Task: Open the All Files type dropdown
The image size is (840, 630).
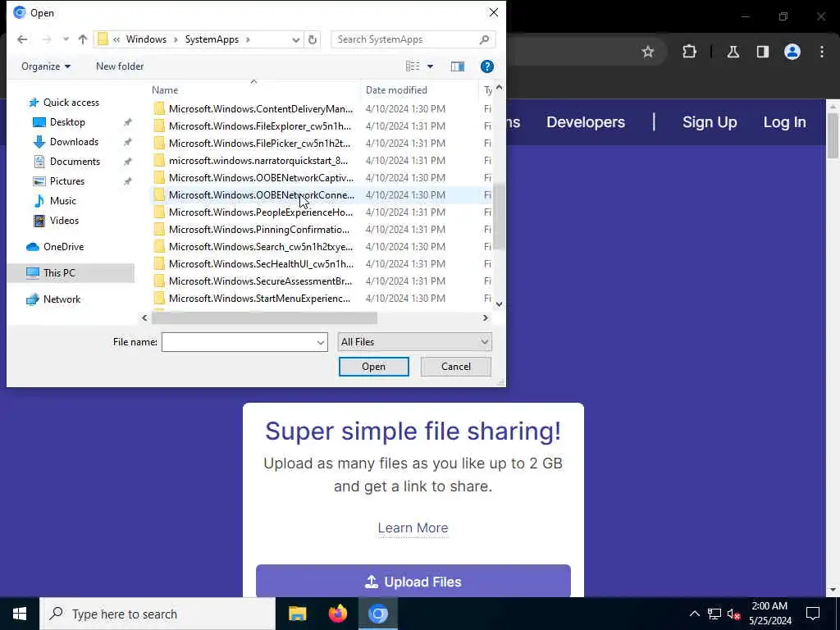Action: pos(414,342)
